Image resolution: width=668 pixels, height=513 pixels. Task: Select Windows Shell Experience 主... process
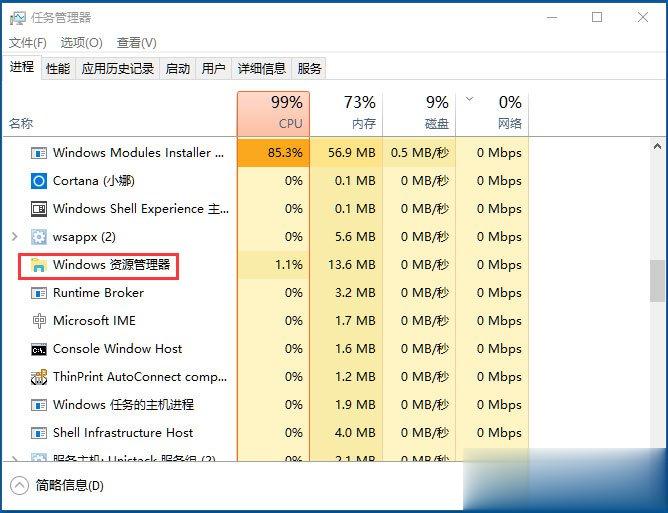[141, 209]
